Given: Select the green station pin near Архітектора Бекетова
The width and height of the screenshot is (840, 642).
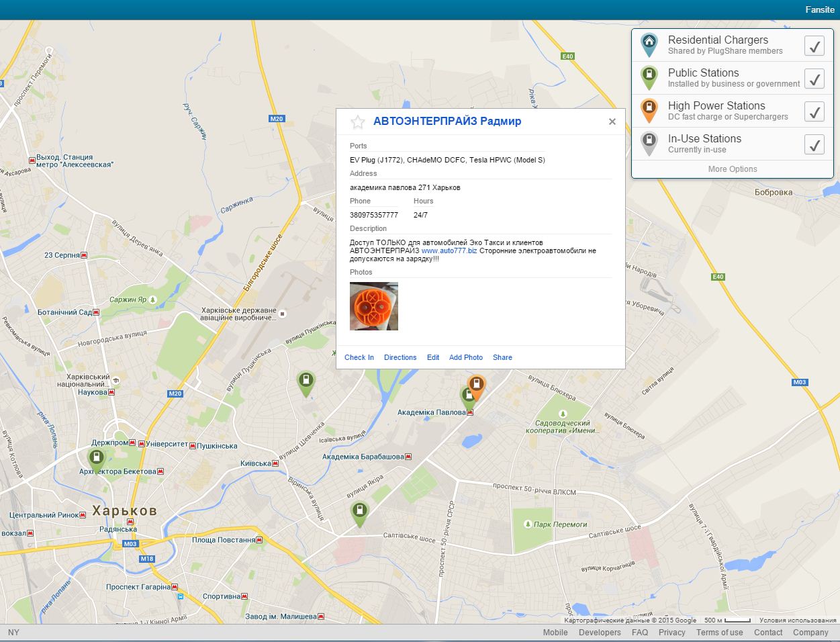Looking at the screenshot, I should click(97, 459).
